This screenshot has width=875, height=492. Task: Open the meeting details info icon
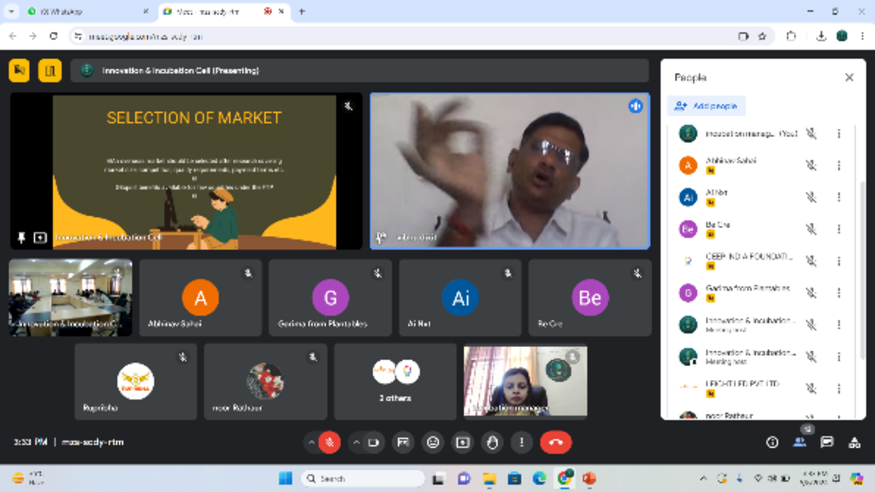772,442
